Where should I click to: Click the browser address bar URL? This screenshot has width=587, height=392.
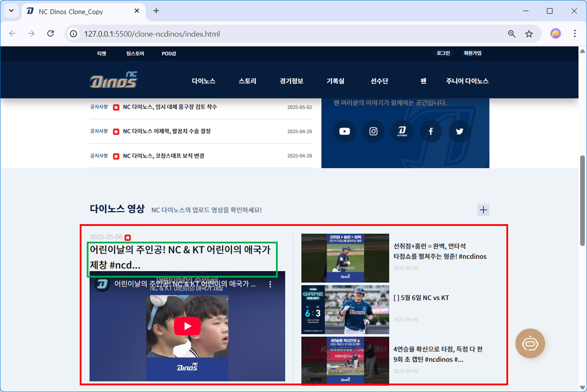[x=152, y=34]
